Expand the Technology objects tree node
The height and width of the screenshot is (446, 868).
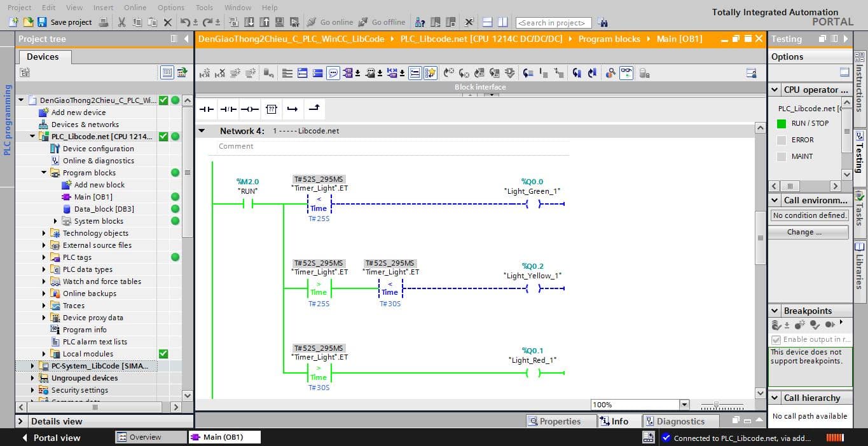[44, 233]
